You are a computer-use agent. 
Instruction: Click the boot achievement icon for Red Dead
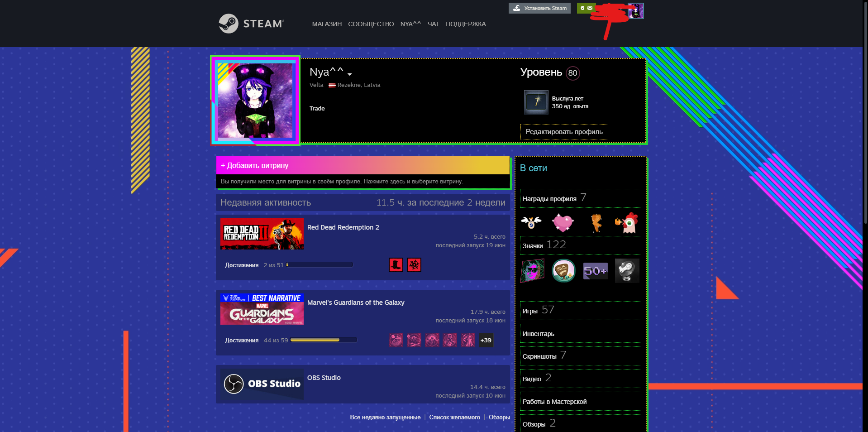(x=396, y=265)
